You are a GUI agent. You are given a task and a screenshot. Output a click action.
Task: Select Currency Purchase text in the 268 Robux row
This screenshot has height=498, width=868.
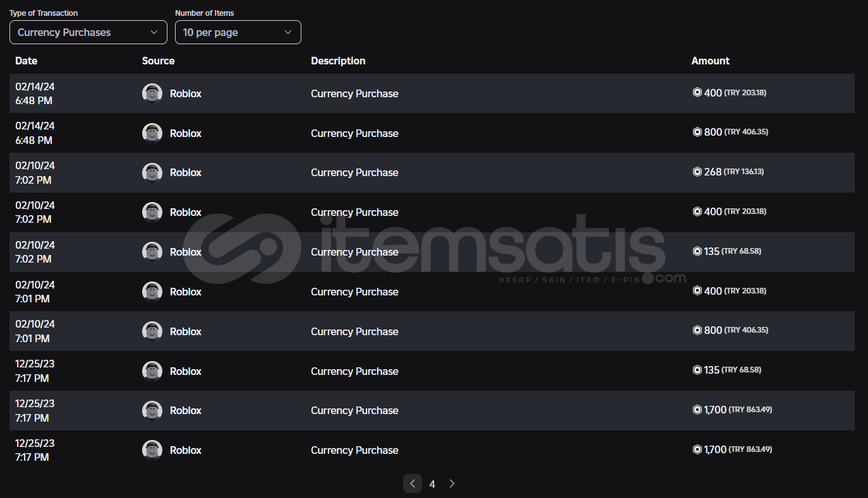coord(354,172)
